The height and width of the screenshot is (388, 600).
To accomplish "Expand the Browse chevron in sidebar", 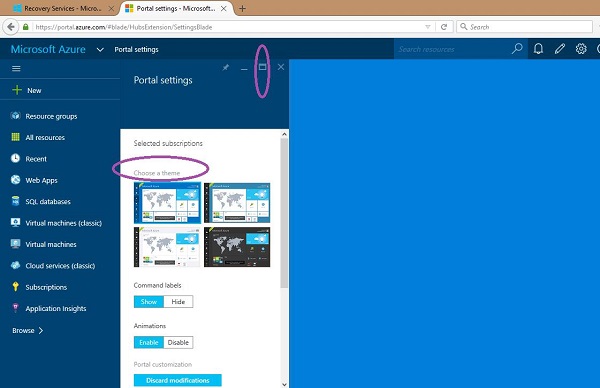I will [41, 330].
